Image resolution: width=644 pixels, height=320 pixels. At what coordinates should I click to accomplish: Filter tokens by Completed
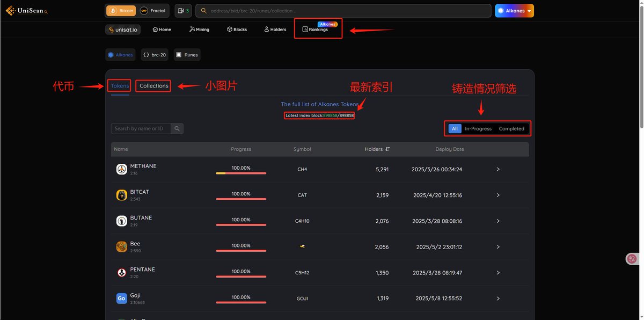pyautogui.click(x=511, y=128)
